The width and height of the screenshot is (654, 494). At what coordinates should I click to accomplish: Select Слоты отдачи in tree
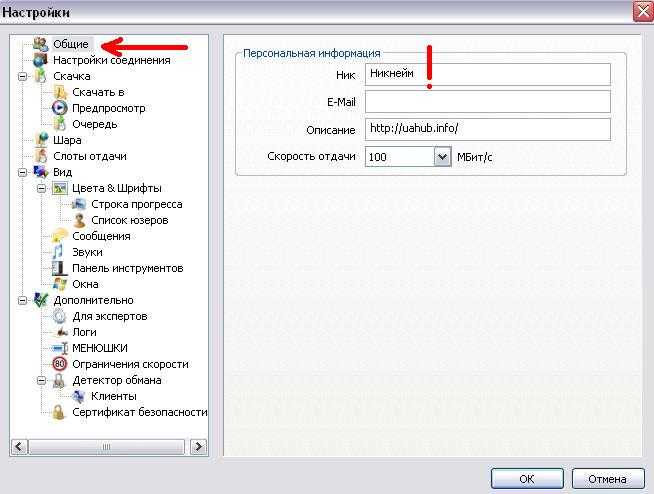[90, 156]
